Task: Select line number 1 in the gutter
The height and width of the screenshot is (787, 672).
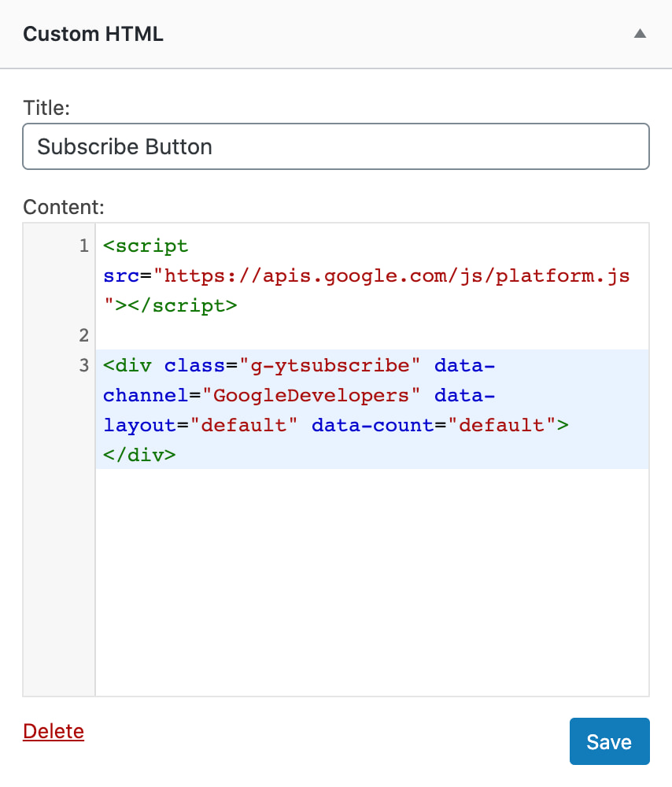Action: point(84,246)
